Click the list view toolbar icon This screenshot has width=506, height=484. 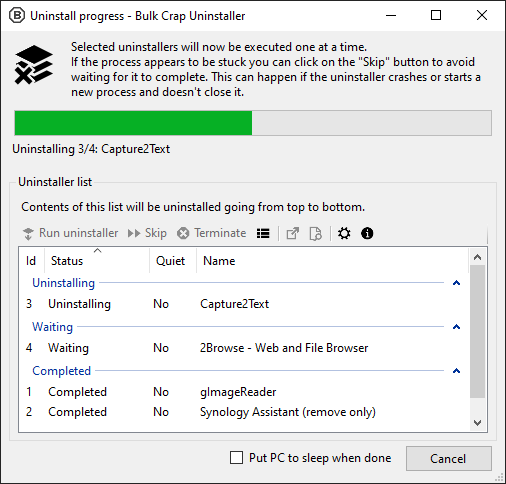click(x=263, y=233)
